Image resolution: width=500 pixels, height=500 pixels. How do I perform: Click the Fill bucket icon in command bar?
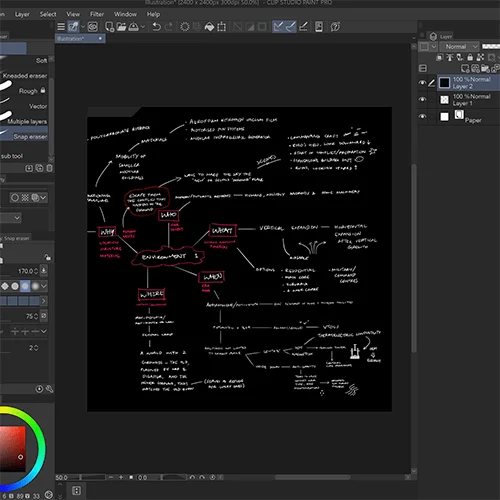(209, 27)
